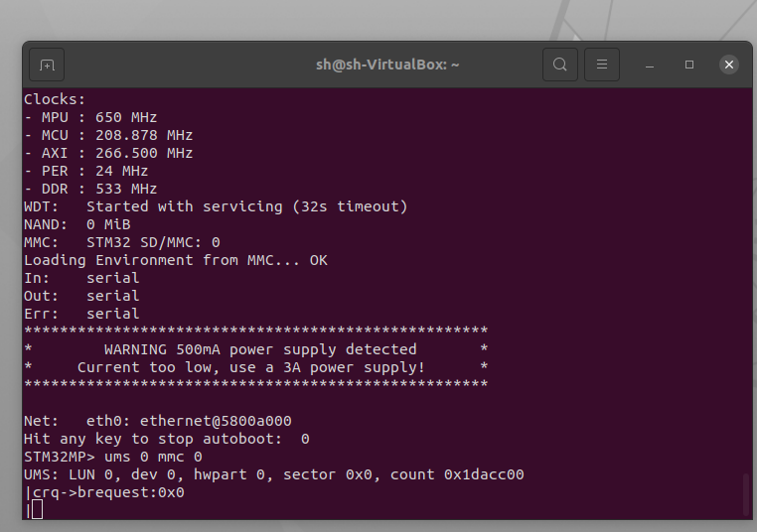Image resolution: width=757 pixels, height=532 pixels.
Task: Click the terminal scrollbar thumb
Action: coord(745,494)
